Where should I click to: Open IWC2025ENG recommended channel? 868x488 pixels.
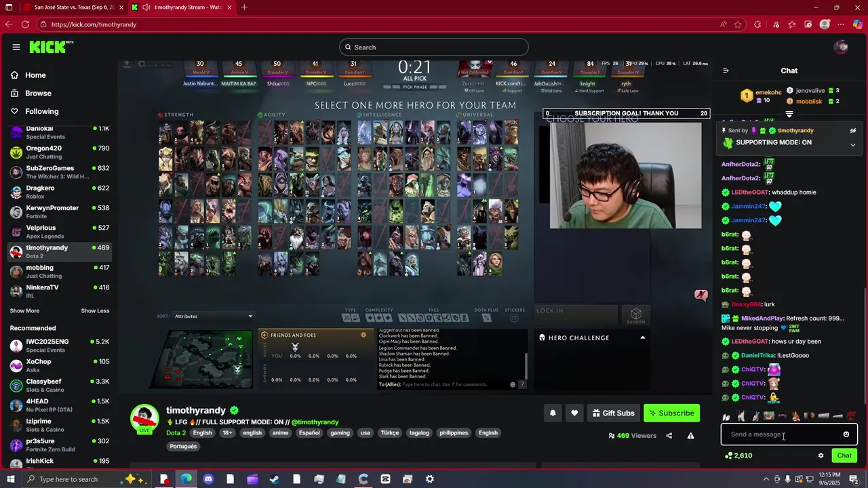pos(59,345)
